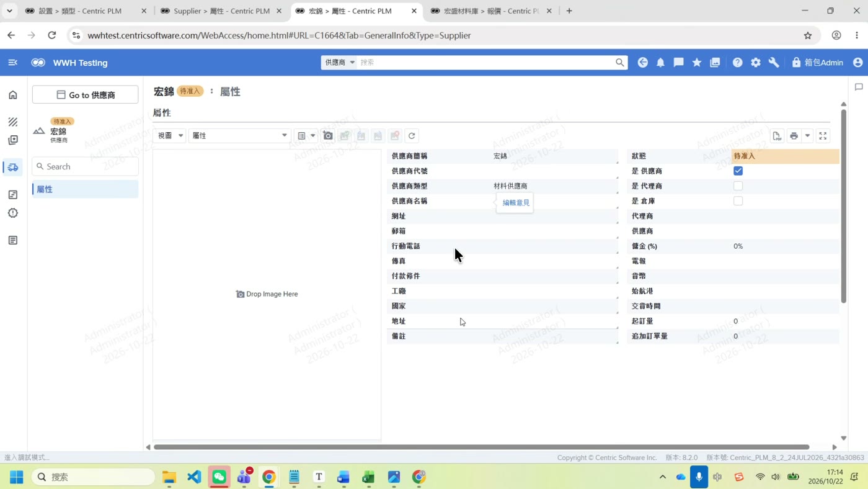Screen dimensions: 868x489
Task: Open the notifications bell in header
Action: click(660, 63)
